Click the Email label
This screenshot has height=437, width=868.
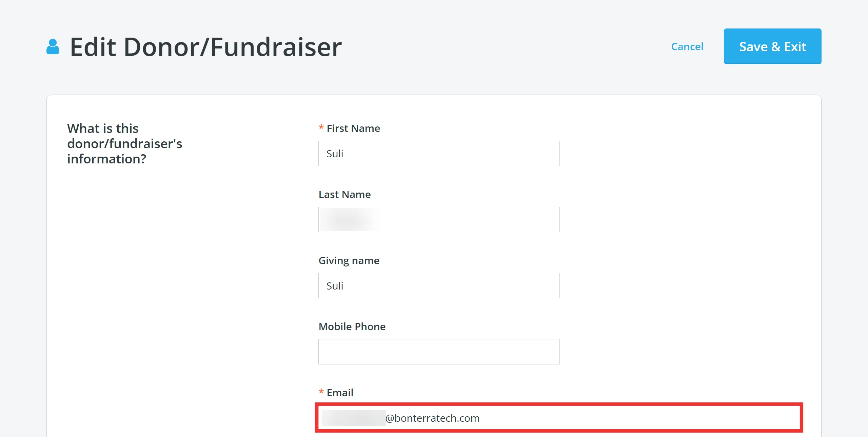point(339,392)
